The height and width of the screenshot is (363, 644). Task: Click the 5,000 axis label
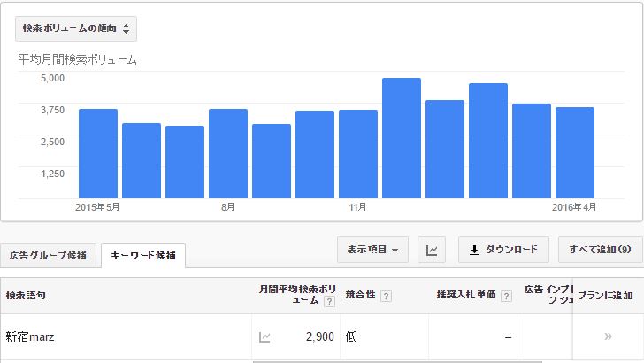coord(52,78)
